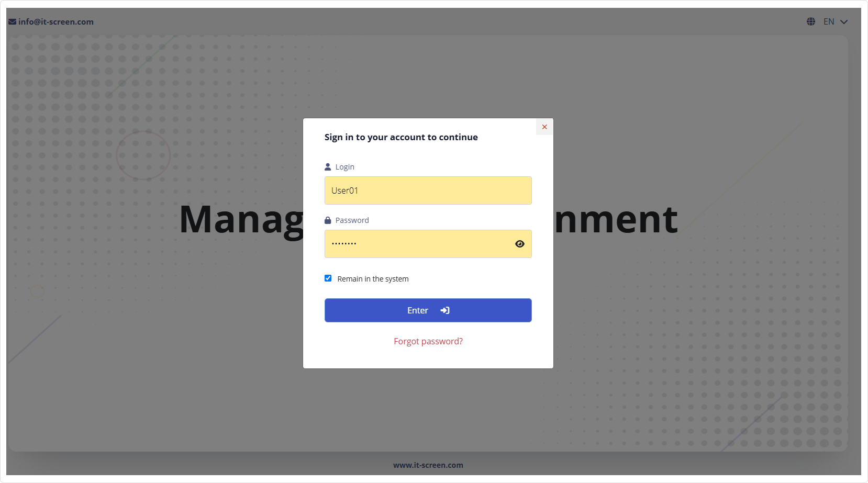Click the www.it-screen.com footer link
Screen dimensions: 868x483
[428, 465]
